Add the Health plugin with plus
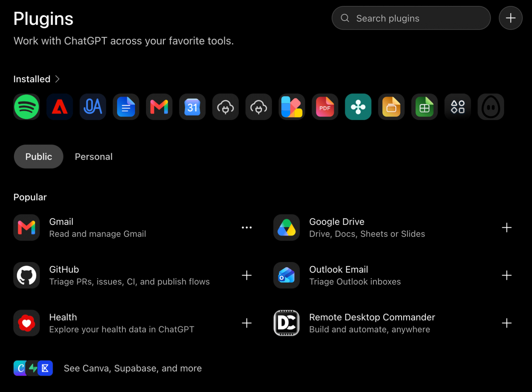The height and width of the screenshot is (392, 532). [247, 323]
